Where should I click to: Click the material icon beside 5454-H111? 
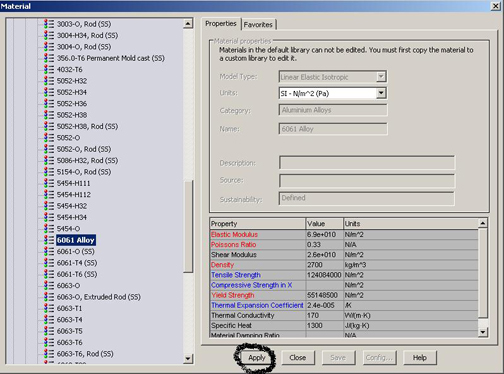49,183
